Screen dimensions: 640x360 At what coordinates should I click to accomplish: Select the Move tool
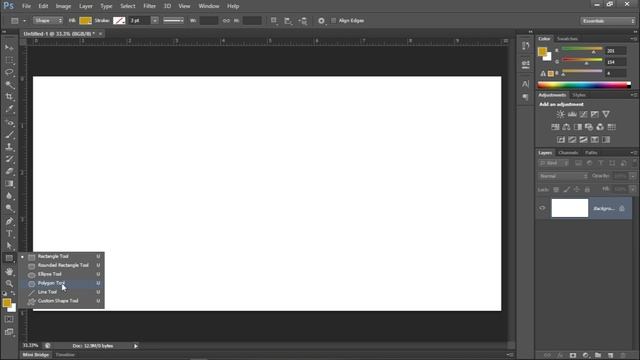tap(9, 48)
